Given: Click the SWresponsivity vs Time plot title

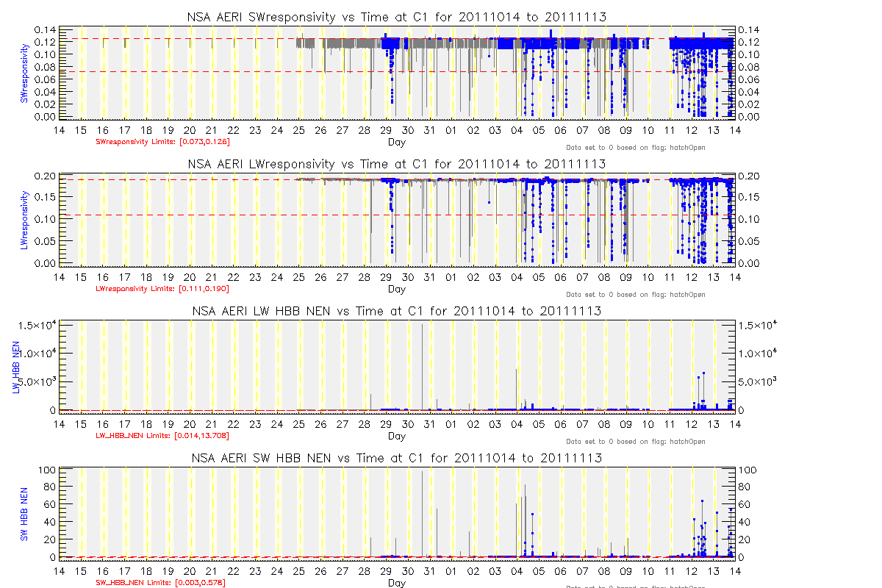Looking at the screenshot, I should 396,18.
